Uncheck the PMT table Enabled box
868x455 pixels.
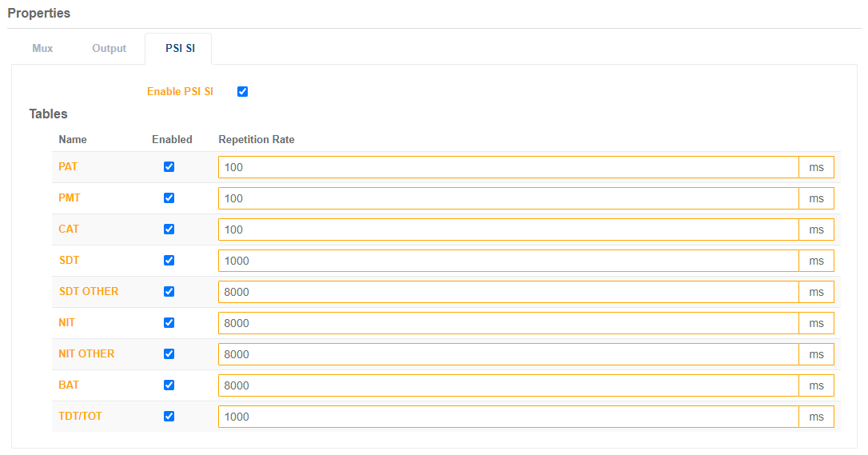169,198
